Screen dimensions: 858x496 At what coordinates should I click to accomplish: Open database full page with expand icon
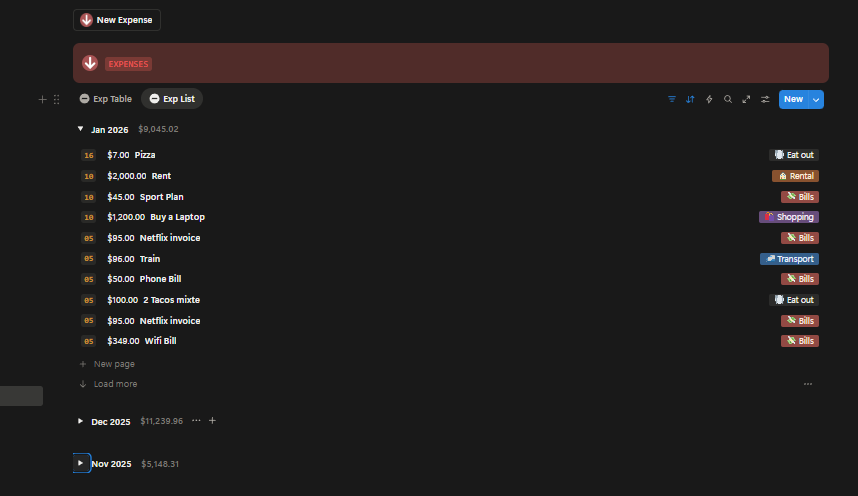click(x=746, y=99)
